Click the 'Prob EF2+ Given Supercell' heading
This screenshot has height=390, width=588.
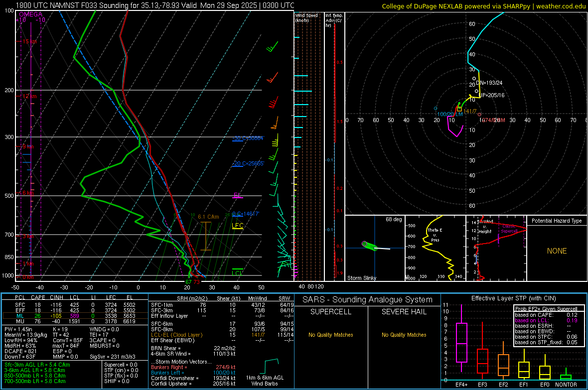point(546,309)
